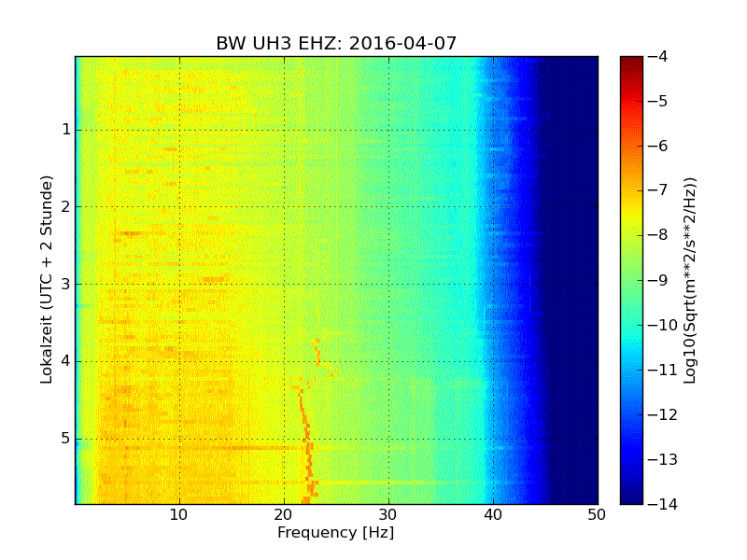747x560 pixels.
Task: Click y-axis tick label '4'
Action: tap(66, 361)
